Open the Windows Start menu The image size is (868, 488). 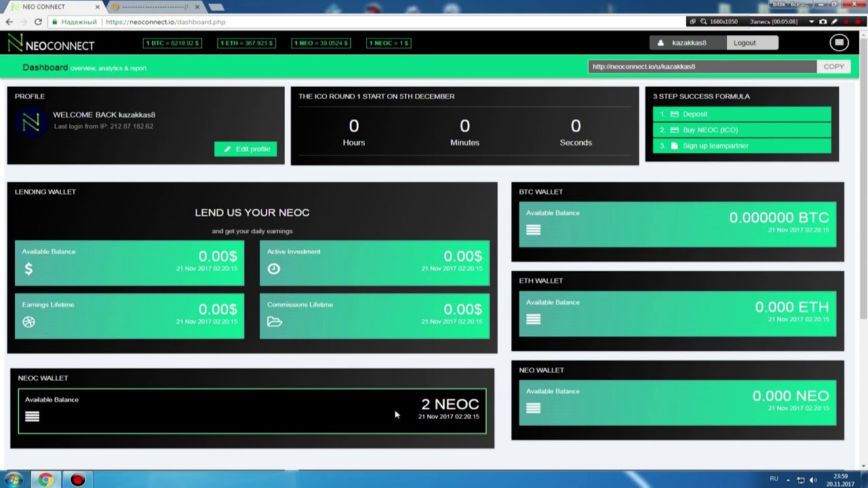click(x=14, y=480)
